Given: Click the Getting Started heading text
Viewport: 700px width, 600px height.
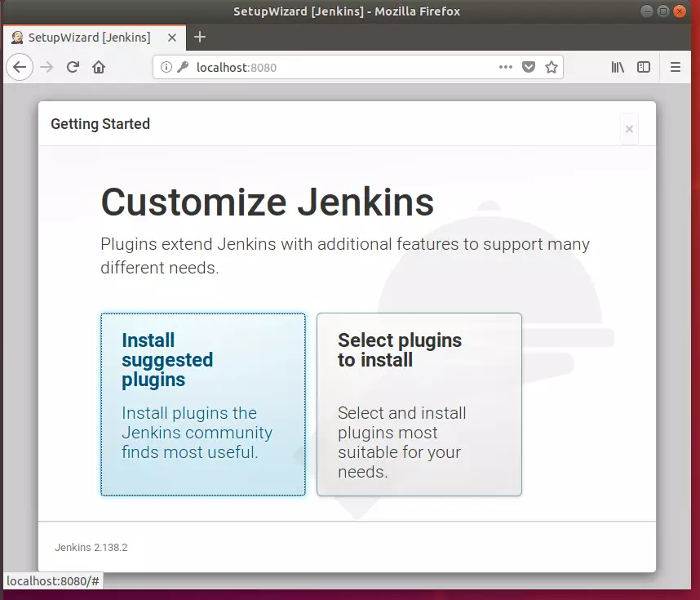Looking at the screenshot, I should [100, 124].
